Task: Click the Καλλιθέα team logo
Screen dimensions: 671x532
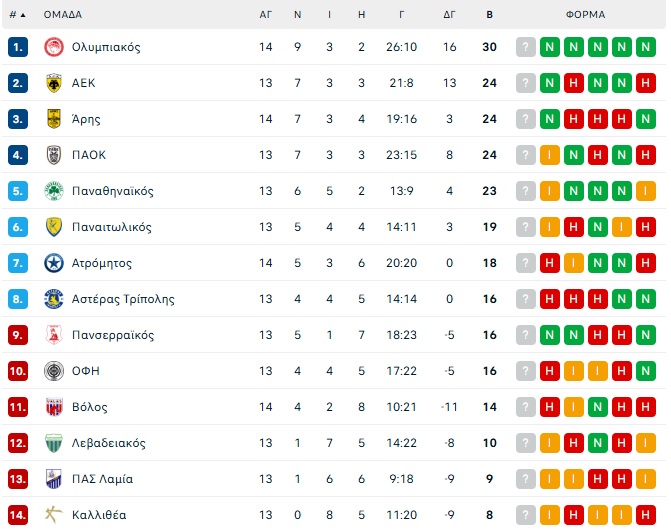Action: 54,514
